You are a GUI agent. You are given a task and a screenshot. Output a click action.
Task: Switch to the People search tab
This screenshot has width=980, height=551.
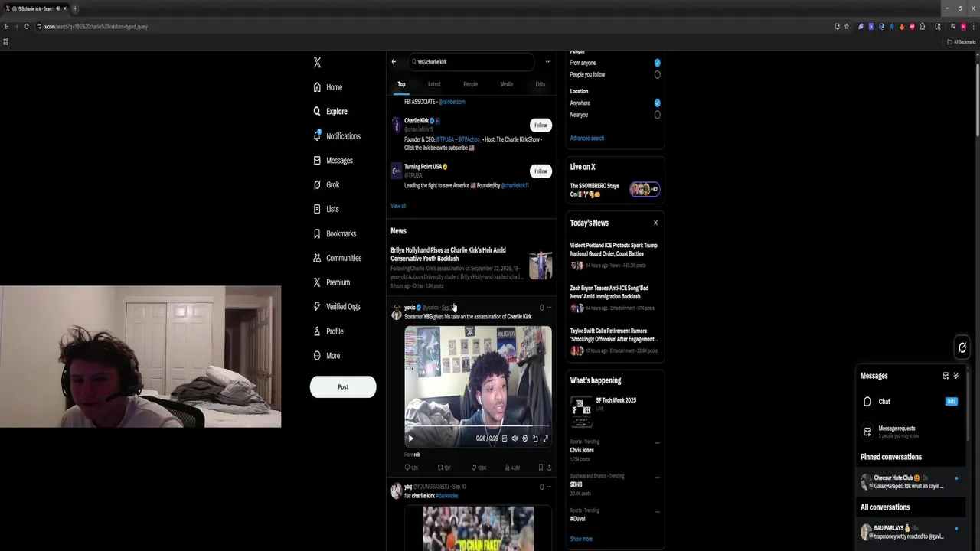pyautogui.click(x=470, y=84)
